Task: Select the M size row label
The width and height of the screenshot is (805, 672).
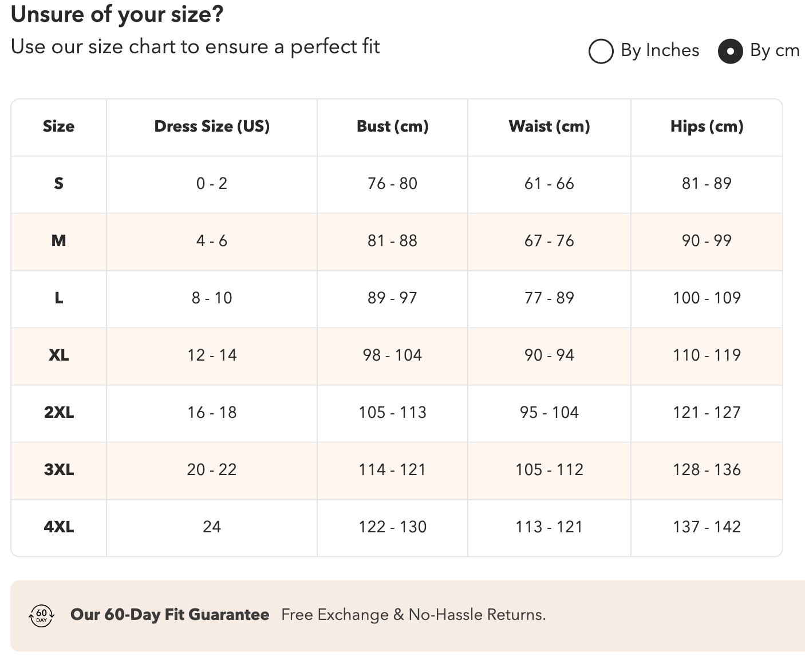Action: [x=58, y=241]
